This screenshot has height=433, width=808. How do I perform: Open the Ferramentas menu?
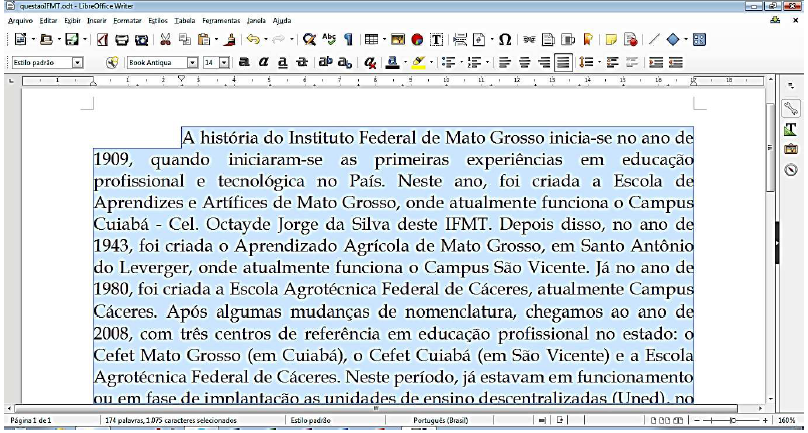pyautogui.click(x=221, y=21)
